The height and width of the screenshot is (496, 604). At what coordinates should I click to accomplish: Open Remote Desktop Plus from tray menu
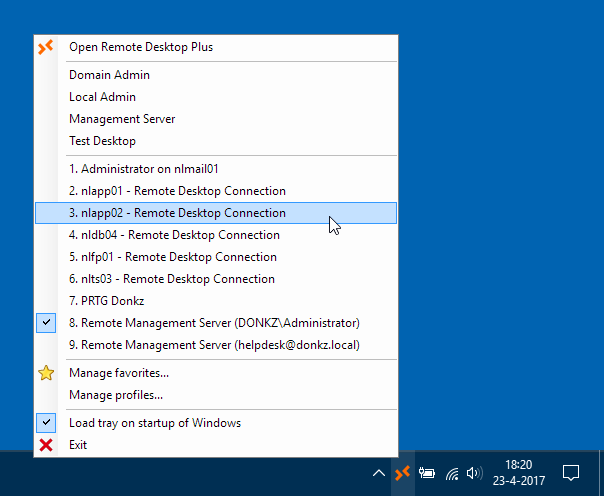[x=216, y=47]
